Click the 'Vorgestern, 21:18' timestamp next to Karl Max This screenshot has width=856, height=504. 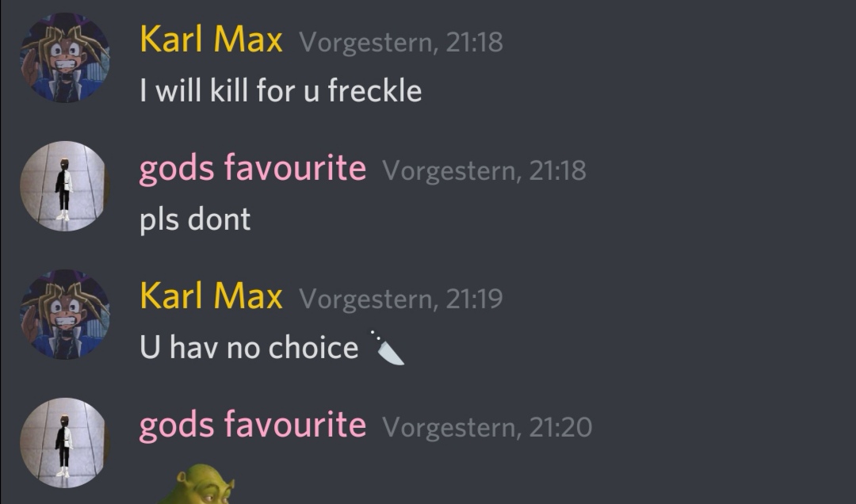click(x=401, y=43)
